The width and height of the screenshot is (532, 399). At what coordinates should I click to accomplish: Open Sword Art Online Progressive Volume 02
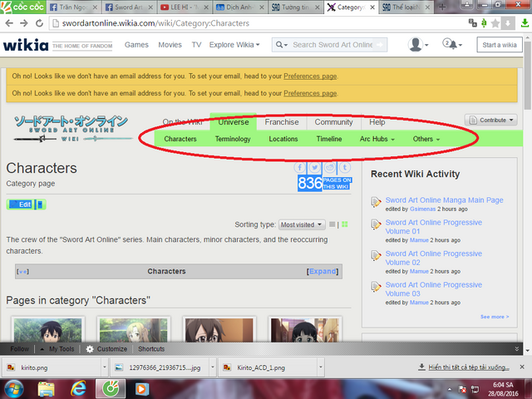coord(434,258)
